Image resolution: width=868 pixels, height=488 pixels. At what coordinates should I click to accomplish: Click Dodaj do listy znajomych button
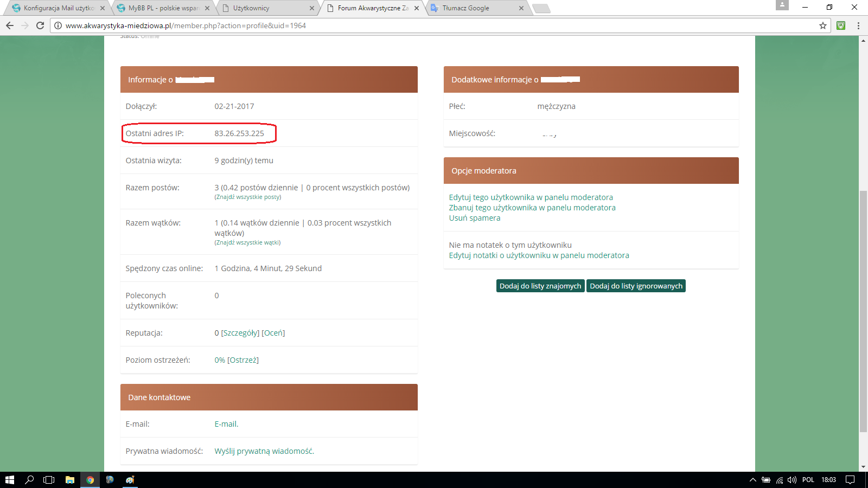point(540,286)
